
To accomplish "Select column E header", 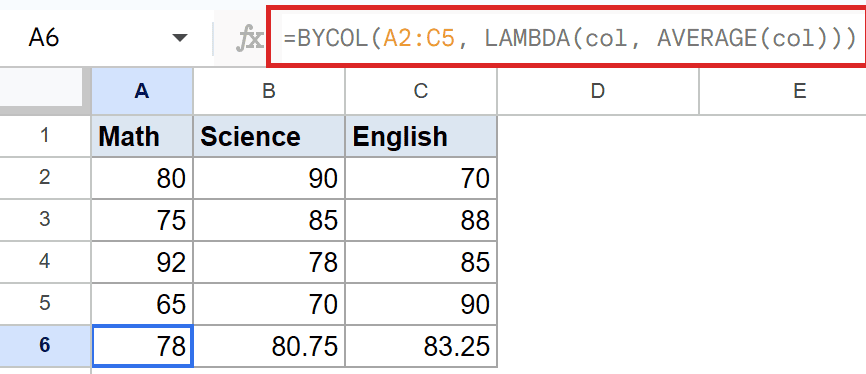I will pos(799,91).
